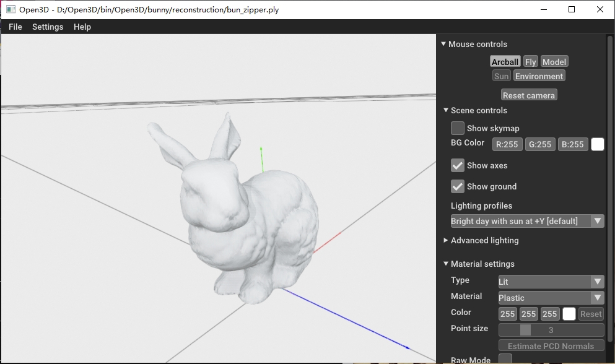This screenshot has width=615, height=364.
Task: Edit the BG Color G:255 field
Action: pyautogui.click(x=539, y=144)
